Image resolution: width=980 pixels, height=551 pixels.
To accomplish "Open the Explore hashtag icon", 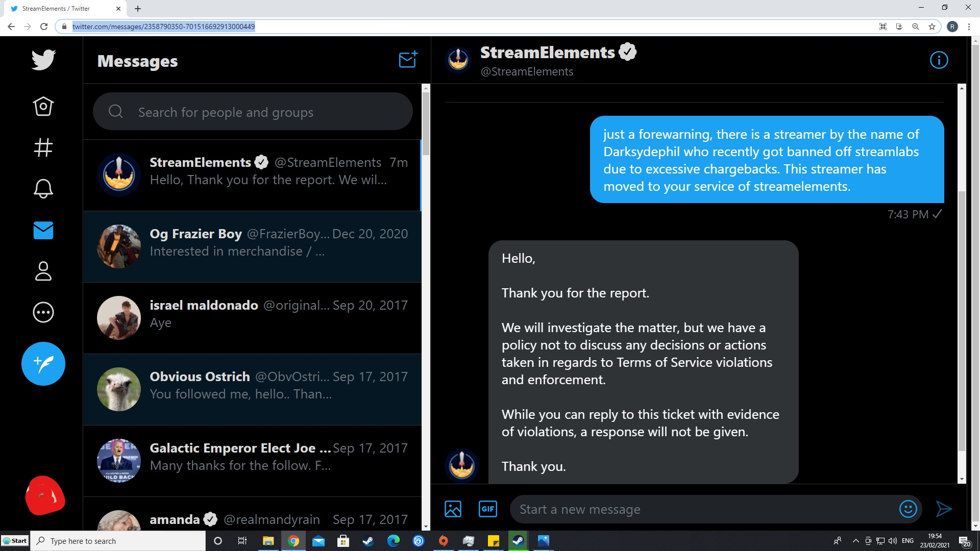I will pyautogui.click(x=43, y=147).
